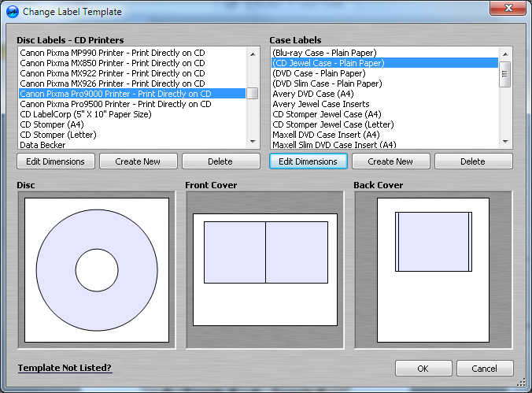This screenshot has width=532, height=393.
Task: Select Data Becker disc label
Action: pyautogui.click(x=131, y=144)
